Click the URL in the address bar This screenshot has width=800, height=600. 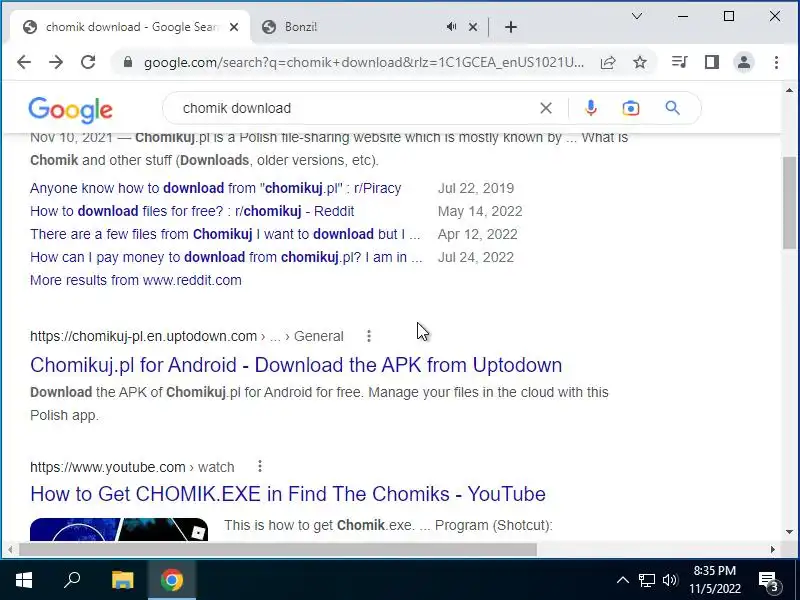tap(364, 62)
